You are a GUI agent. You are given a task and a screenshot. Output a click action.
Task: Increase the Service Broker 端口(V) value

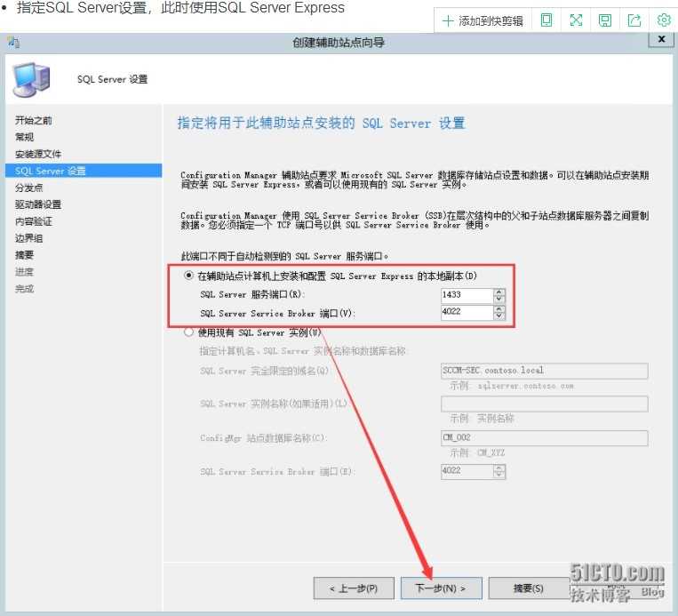pos(499,308)
